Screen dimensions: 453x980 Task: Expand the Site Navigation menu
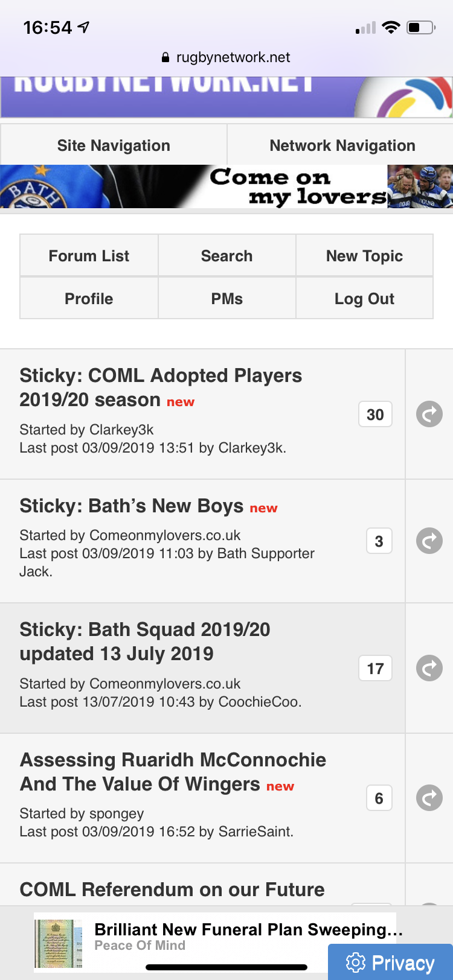pyautogui.click(x=114, y=145)
